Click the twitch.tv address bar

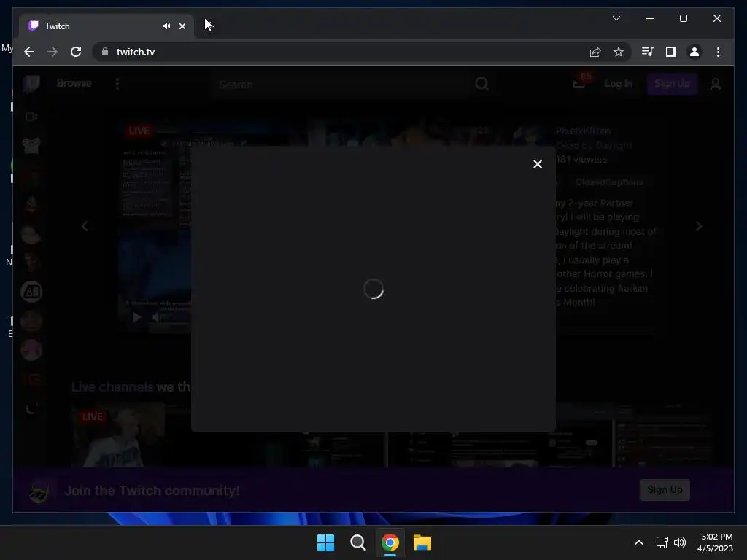343,52
